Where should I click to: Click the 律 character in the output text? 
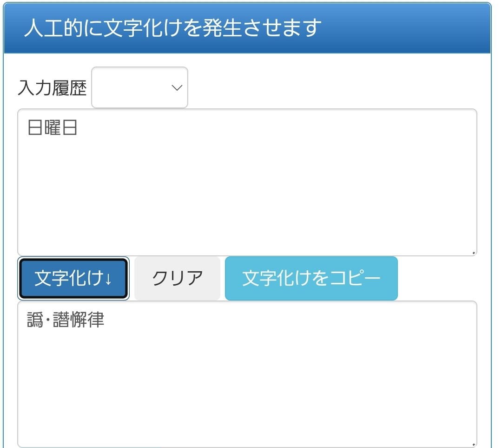pyautogui.click(x=96, y=320)
